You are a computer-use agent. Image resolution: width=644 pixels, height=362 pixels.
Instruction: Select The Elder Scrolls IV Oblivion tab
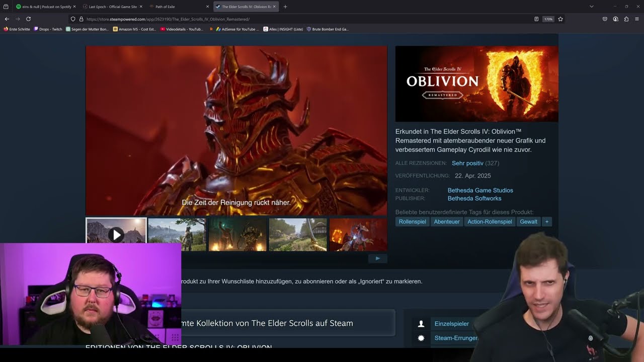click(x=246, y=7)
